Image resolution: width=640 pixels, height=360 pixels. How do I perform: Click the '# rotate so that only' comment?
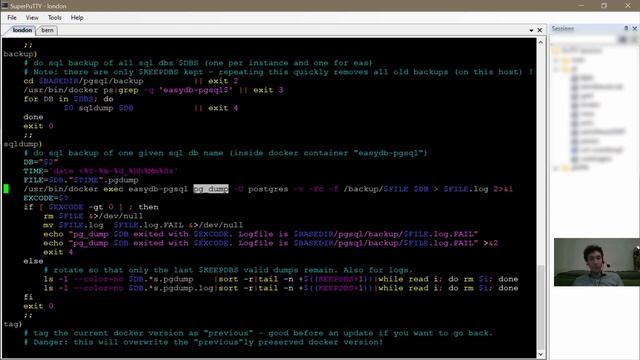tap(228, 270)
